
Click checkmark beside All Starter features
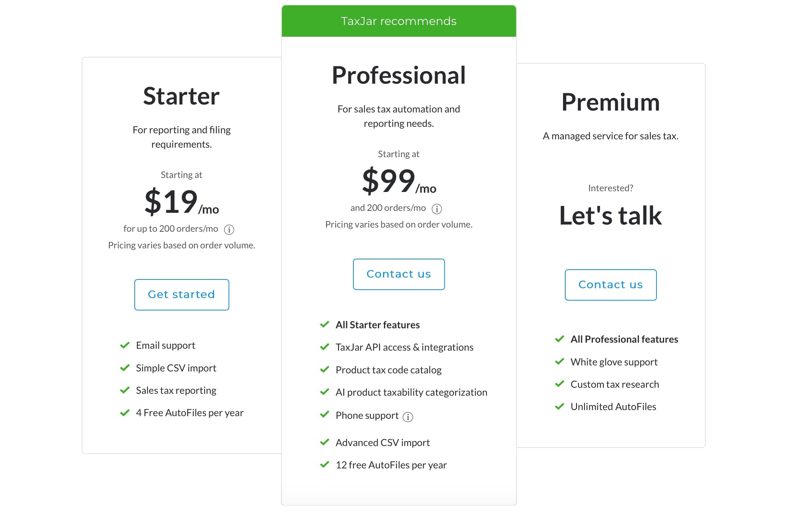pos(325,325)
